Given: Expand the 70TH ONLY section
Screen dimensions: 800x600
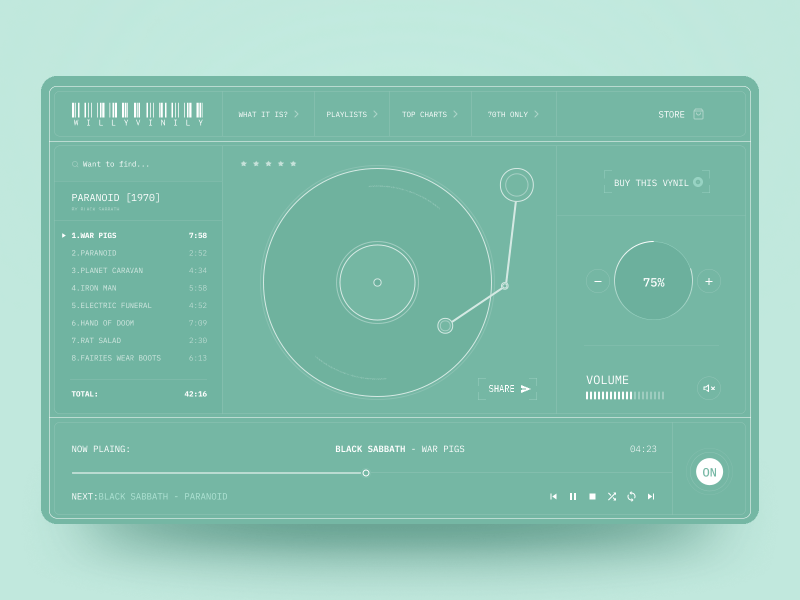Looking at the screenshot, I should (x=510, y=113).
